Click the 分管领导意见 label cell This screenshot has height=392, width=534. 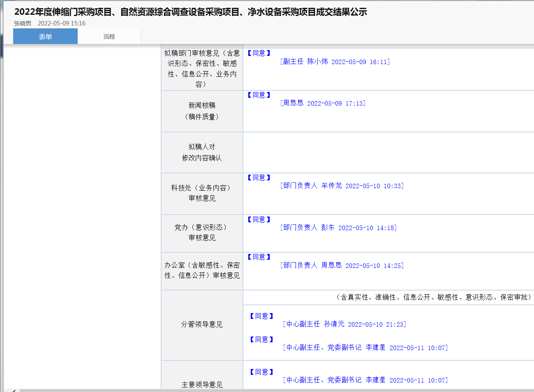click(202, 325)
